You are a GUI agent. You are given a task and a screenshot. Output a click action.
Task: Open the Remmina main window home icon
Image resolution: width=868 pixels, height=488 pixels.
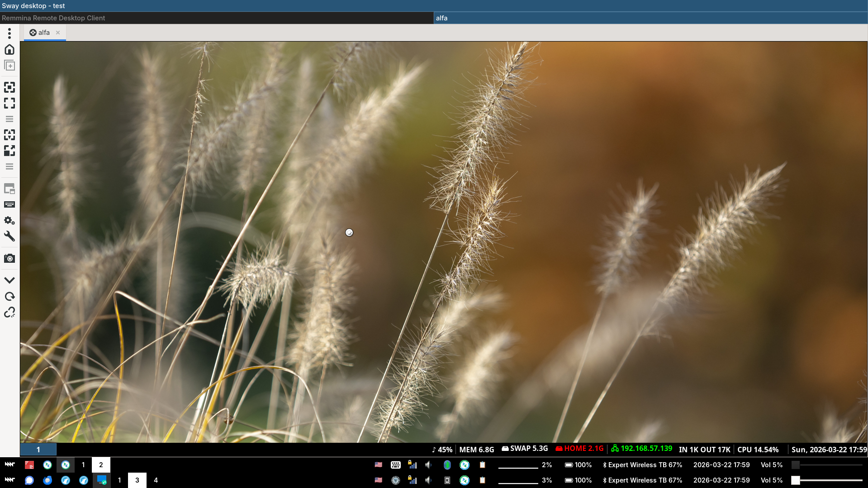[x=9, y=50]
